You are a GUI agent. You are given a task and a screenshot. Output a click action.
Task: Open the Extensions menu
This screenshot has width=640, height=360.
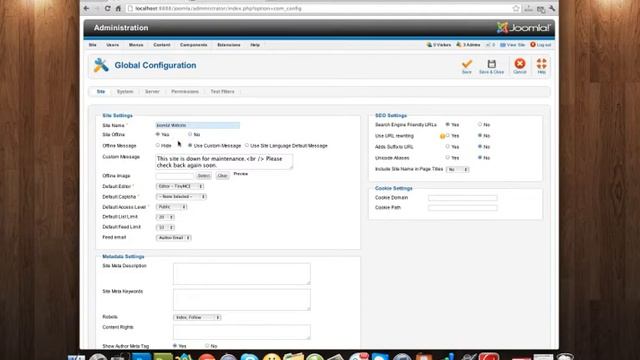tap(229, 45)
